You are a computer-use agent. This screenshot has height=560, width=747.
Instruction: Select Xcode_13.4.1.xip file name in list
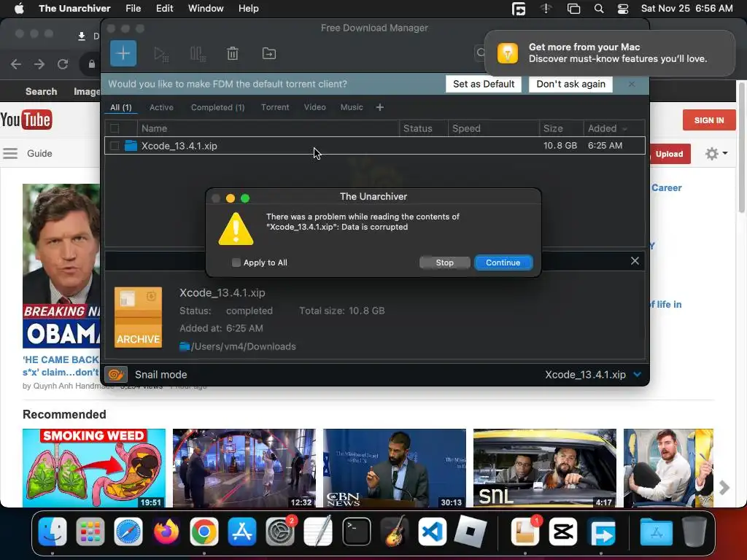click(179, 146)
